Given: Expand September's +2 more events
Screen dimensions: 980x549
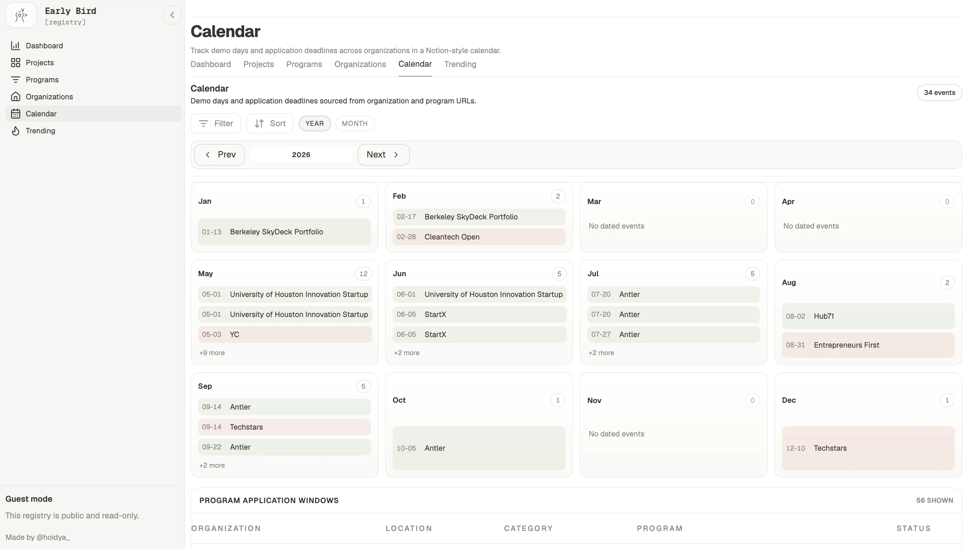Looking at the screenshot, I should pyautogui.click(x=212, y=465).
